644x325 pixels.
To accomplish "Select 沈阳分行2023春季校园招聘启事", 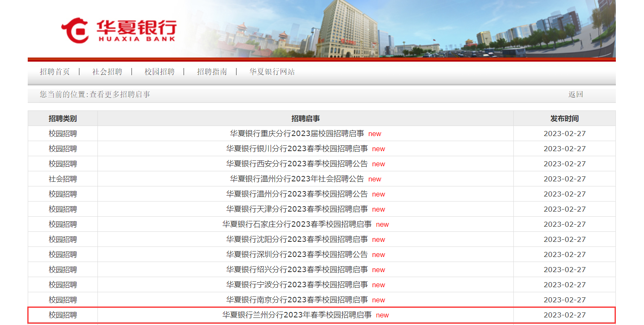I will tap(297, 239).
